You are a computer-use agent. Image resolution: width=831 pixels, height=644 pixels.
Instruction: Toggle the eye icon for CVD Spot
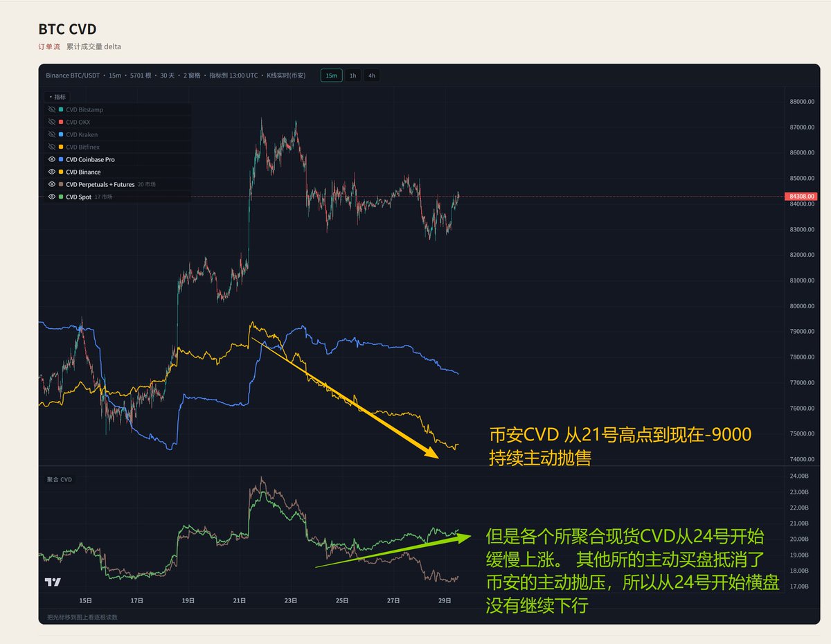point(52,197)
